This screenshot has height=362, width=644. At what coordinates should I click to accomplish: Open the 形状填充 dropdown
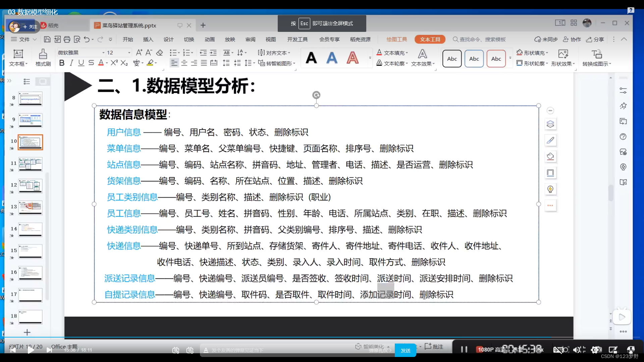532,53
